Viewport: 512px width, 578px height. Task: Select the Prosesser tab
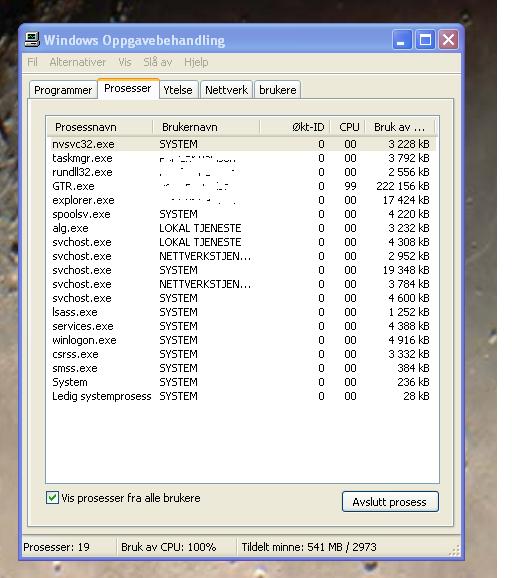tap(128, 88)
